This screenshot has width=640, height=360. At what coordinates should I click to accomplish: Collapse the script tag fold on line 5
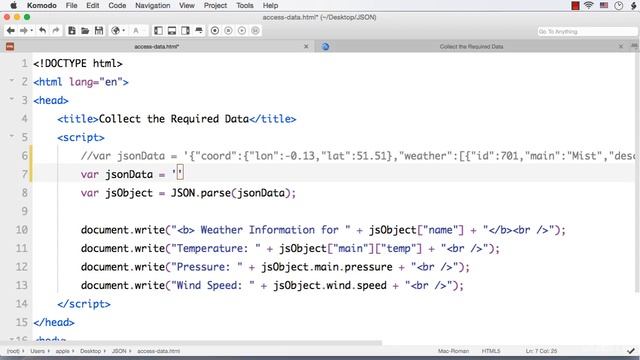[12, 136]
